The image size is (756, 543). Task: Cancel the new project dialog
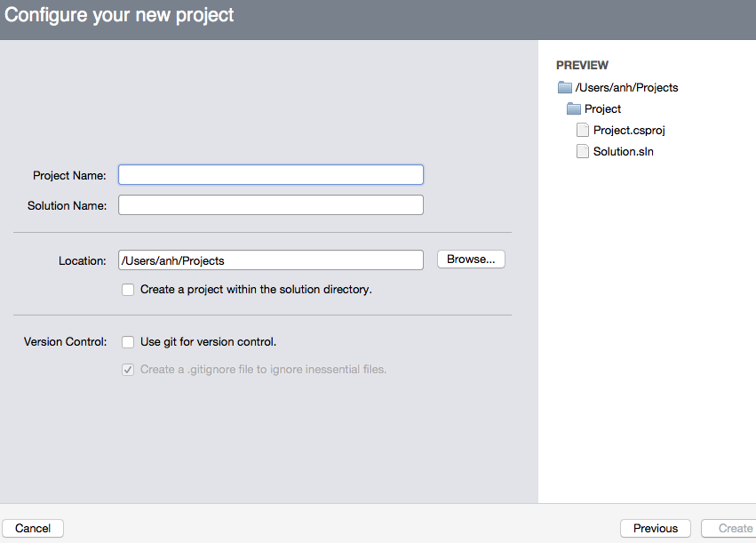(33, 528)
